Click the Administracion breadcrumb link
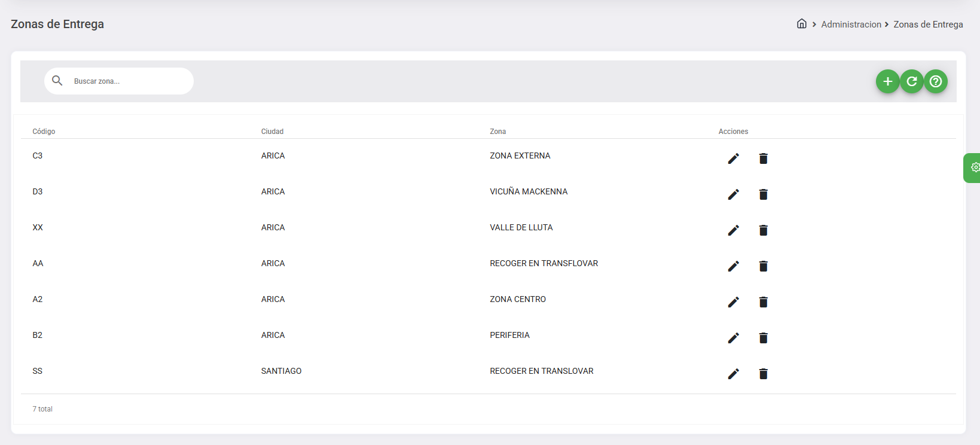 851,25
